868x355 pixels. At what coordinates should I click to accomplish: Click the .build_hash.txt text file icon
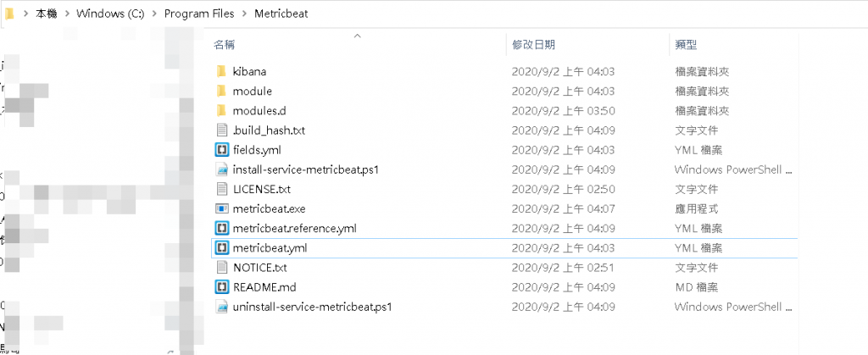click(221, 130)
